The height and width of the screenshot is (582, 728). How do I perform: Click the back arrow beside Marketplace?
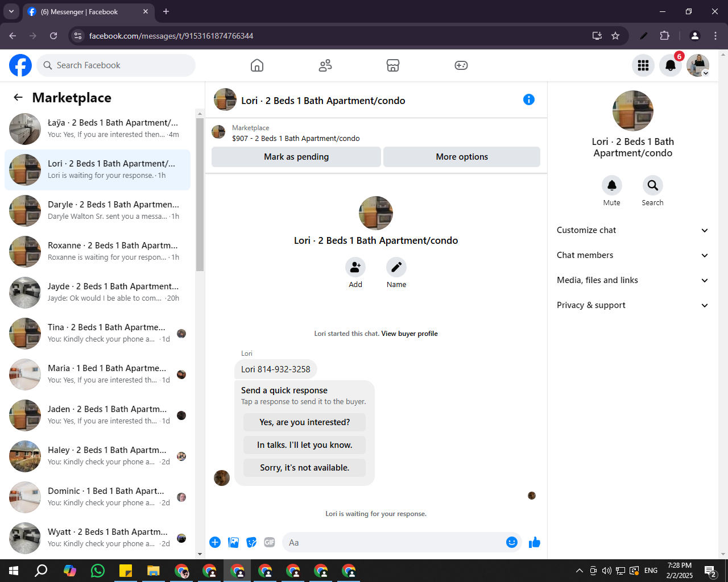tap(18, 97)
